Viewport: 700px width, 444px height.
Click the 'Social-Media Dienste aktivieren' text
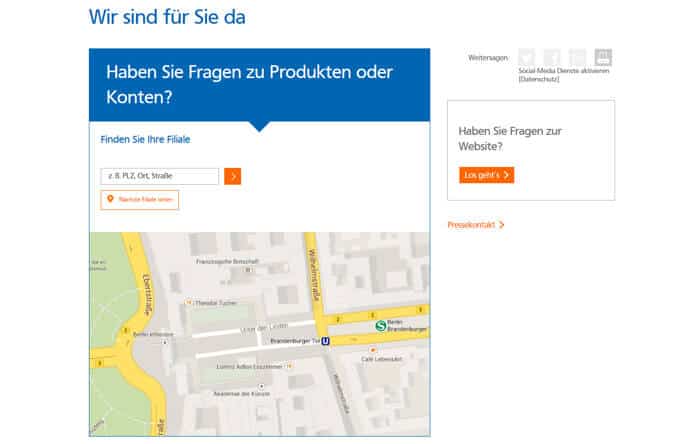point(563,71)
